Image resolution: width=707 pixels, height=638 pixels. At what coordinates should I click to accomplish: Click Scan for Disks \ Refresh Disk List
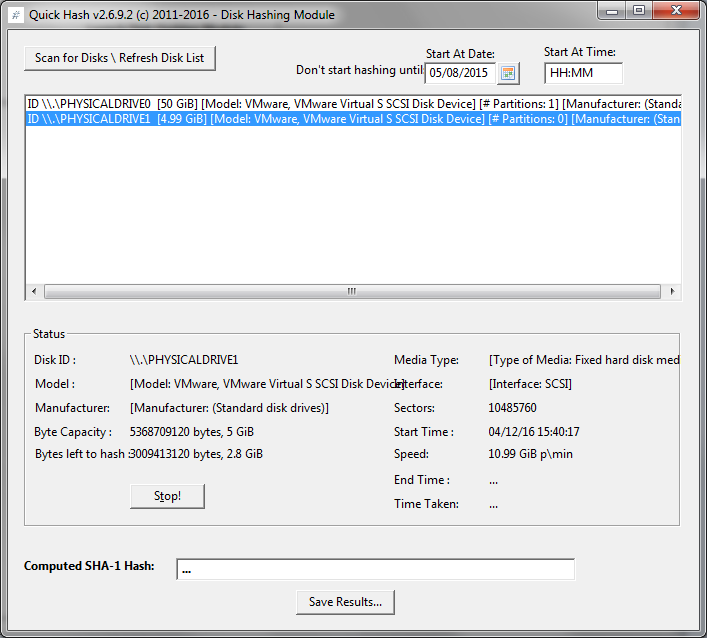click(x=119, y=58)
